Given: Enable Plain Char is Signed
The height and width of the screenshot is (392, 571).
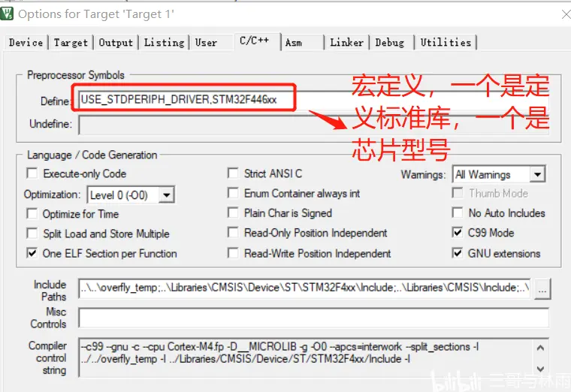Looking at the screenshot, I should [233, 213].
